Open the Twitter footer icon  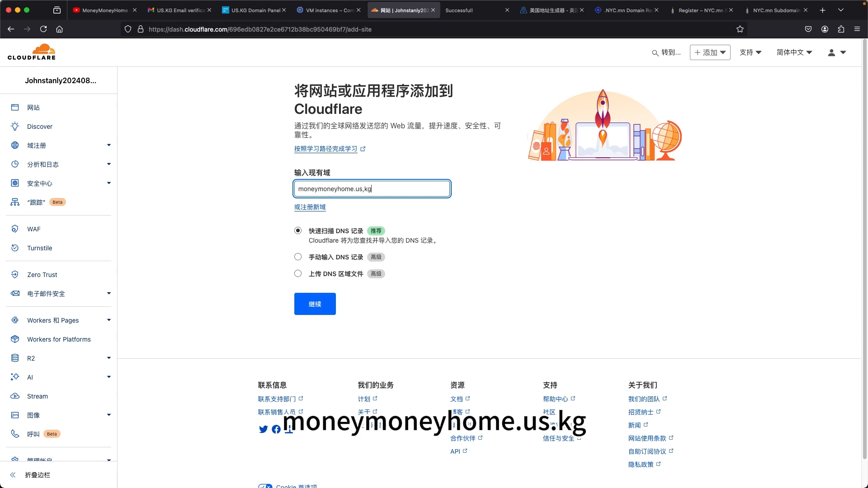point(263,429)
